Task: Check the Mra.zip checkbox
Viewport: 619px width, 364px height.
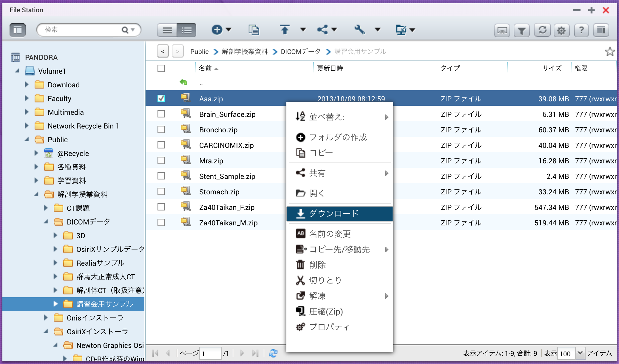Action: coord(161,160)
